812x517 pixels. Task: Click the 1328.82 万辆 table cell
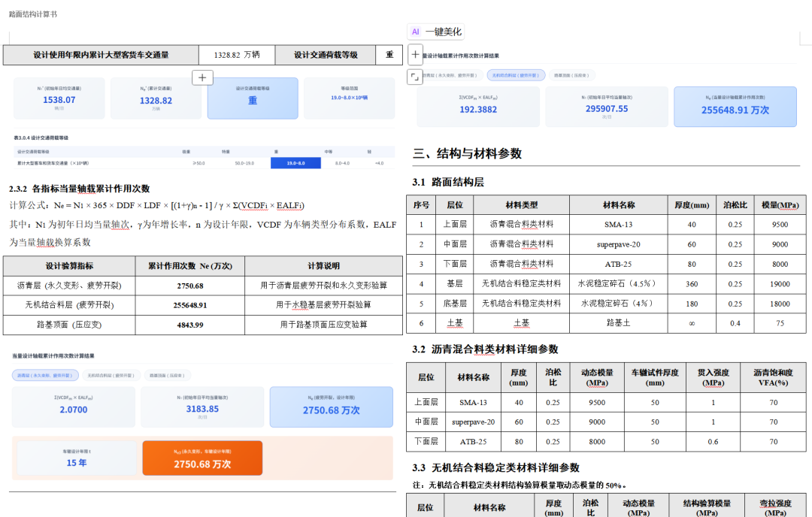(x=237, y=55)
